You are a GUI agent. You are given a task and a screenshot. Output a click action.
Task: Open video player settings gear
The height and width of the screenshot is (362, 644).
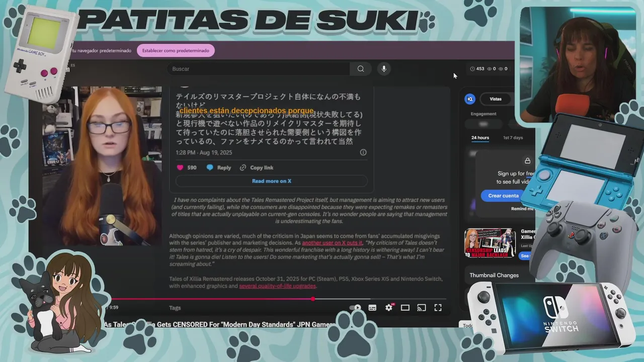[389, 308]
